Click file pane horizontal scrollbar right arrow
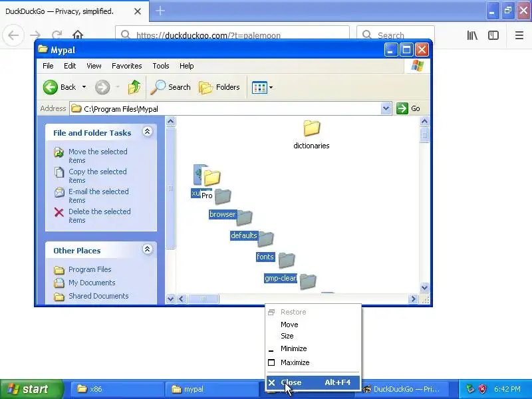The width and height of the screenshot is (532, 399). click(413, 299)
